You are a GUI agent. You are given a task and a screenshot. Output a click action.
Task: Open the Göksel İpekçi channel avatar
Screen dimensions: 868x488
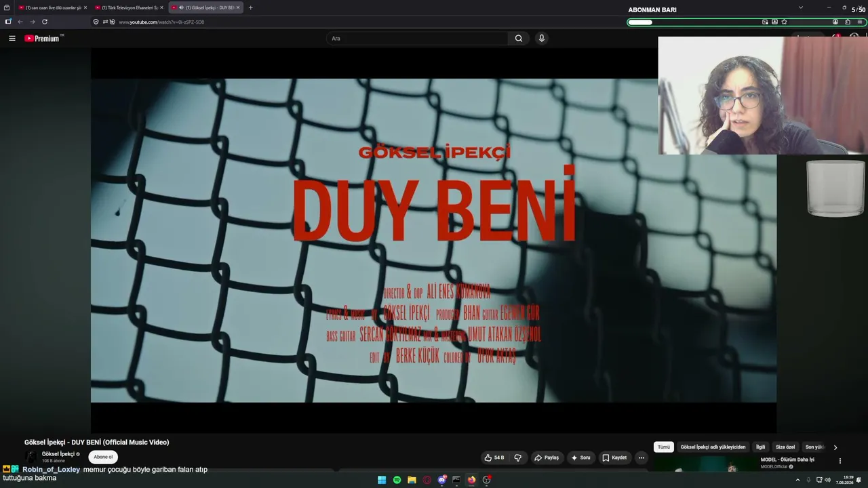[x=31, y=457]
